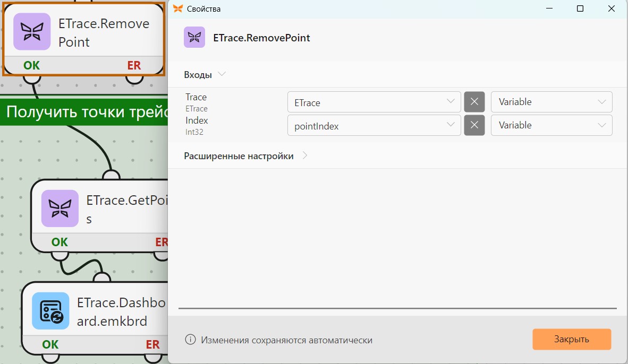Select the ETrace.GetPoints node butterfly icon
The width and height of the screenshot is (628, 364).
click(60, 209)
